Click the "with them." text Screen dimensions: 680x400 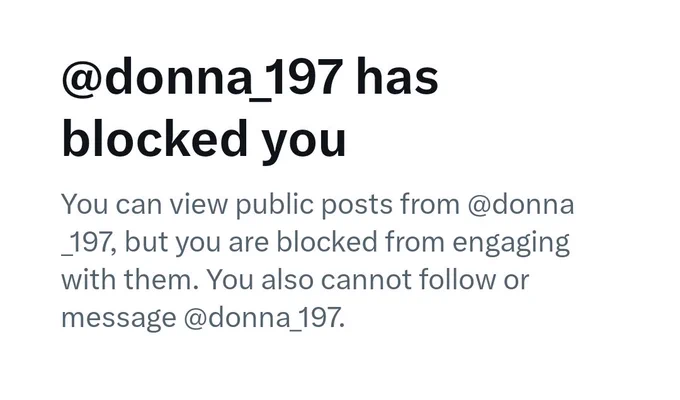(129, 280)
